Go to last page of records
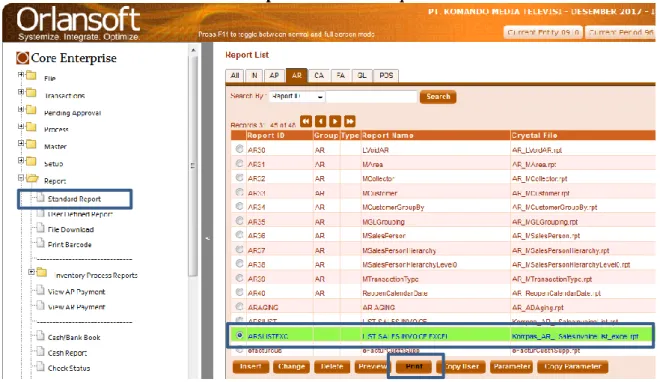Screen dimensions: 660x382 349,122
